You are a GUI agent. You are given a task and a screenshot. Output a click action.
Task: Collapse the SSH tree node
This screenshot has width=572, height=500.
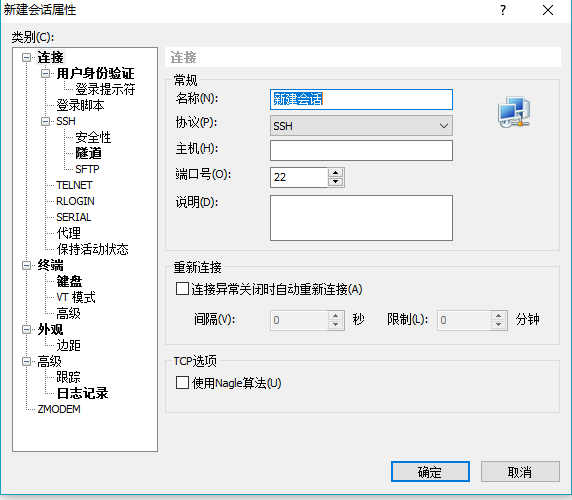(x=45, y=121)
